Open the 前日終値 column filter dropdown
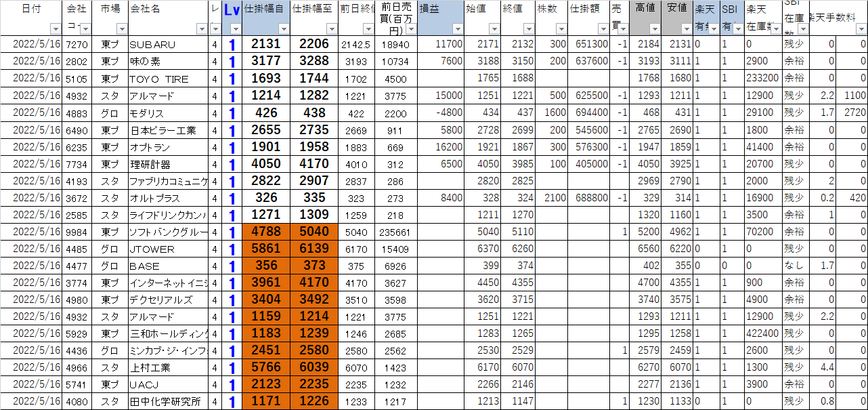The height and width of the screenshot is (410, 868). coord(368,29)
